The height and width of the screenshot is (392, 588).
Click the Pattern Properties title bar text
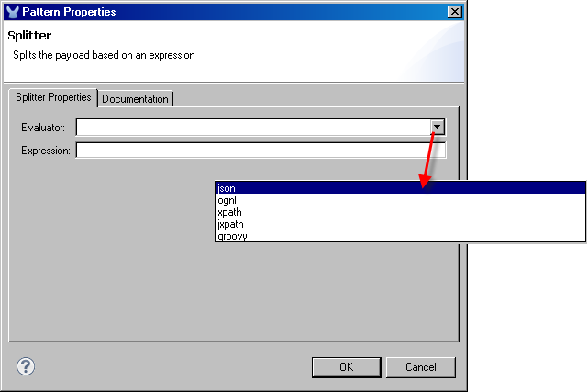[69, 12]
